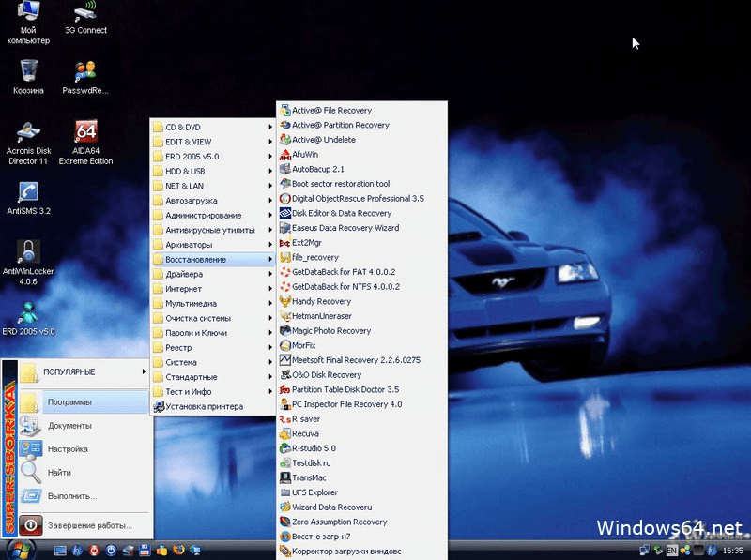The image size is (751, 560).
Task: Launch Boot sector restoration tool
Action: coord(362,184)
